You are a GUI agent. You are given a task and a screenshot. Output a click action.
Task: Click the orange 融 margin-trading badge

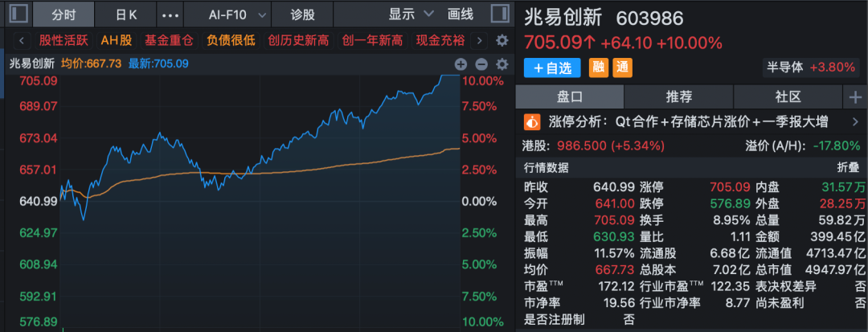[598, 68]
